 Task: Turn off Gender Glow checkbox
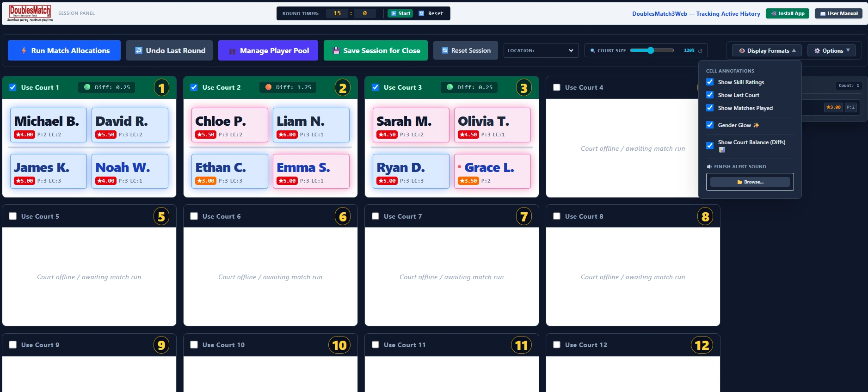[x=710, y=125]
